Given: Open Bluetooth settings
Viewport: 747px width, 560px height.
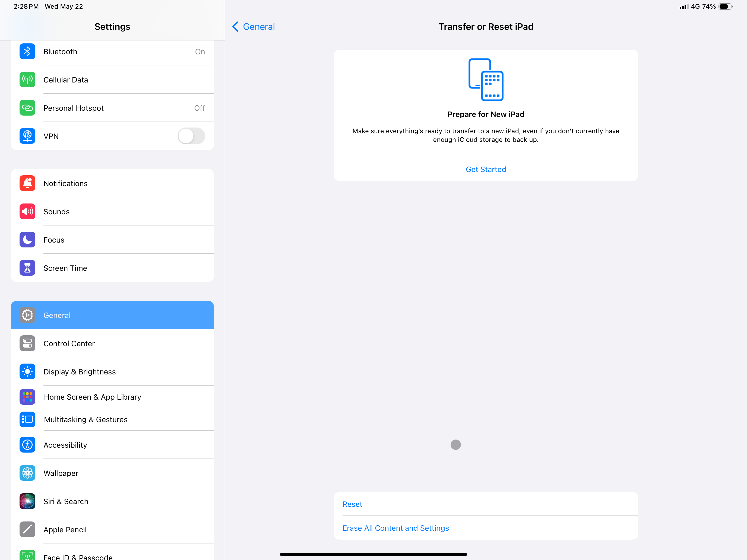Looking at the screenshot, I should [x=112, y=51].
